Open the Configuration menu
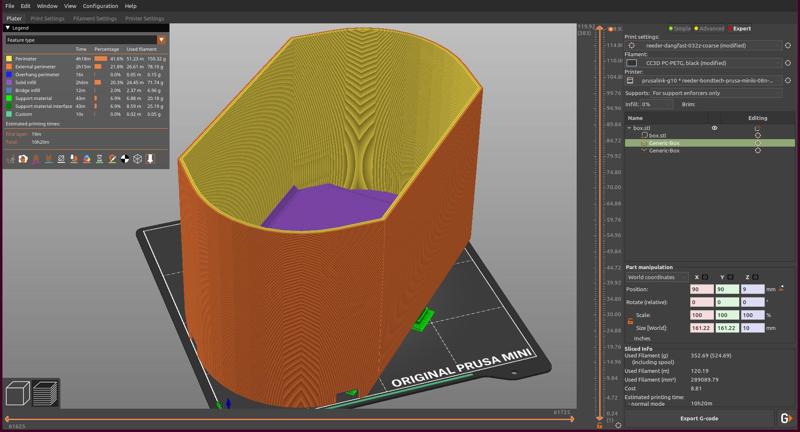The height and width of the screenshot is (432, 800). coord(99,6)
